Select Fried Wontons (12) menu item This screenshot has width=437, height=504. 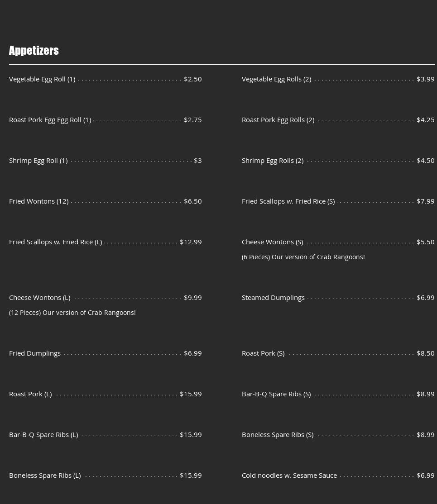click(x=39, y=201)
